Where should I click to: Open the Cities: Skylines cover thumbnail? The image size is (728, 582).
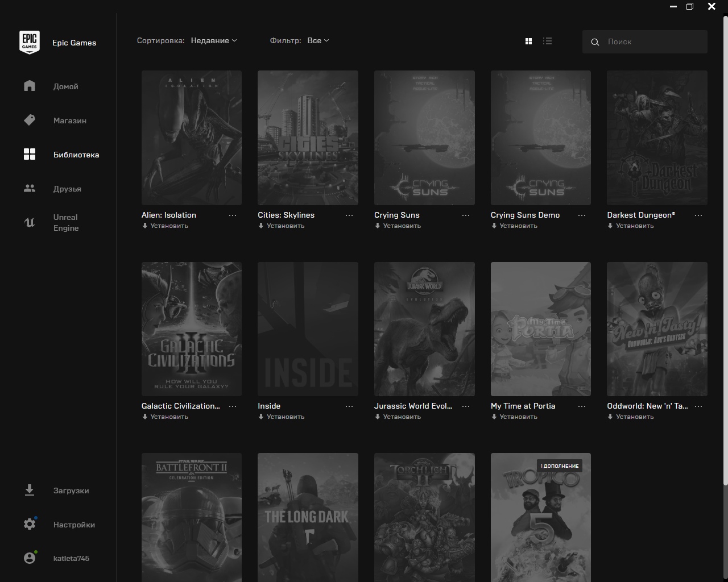click(308, 138)
